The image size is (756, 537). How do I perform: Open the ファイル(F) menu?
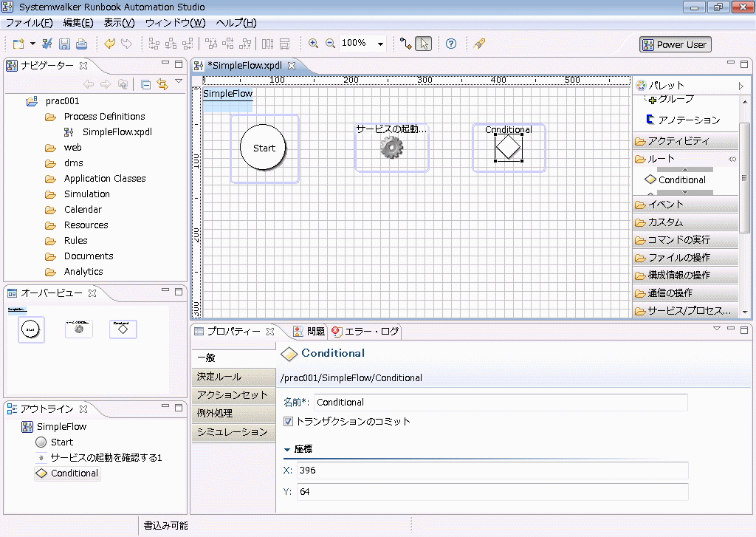pos(29,23)
